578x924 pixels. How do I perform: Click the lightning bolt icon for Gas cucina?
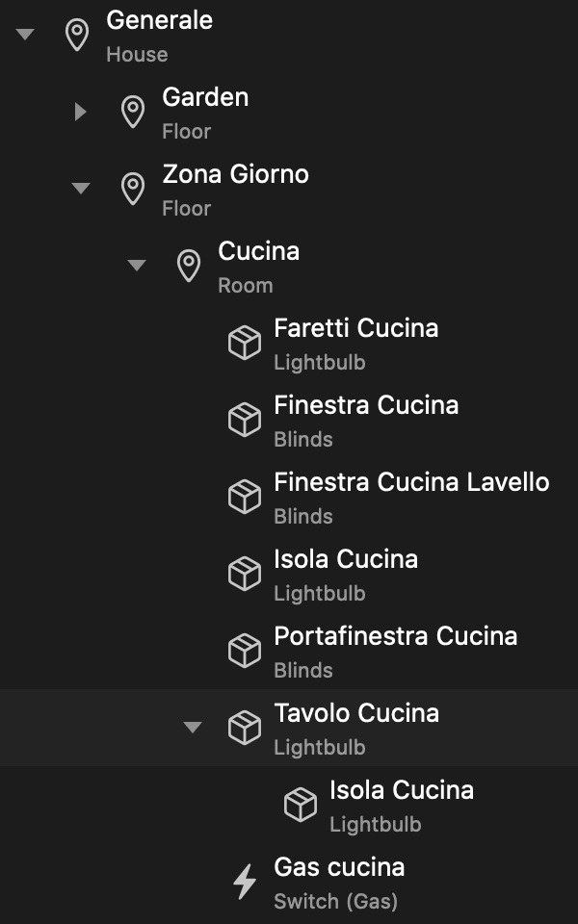(x=246, y=882)
